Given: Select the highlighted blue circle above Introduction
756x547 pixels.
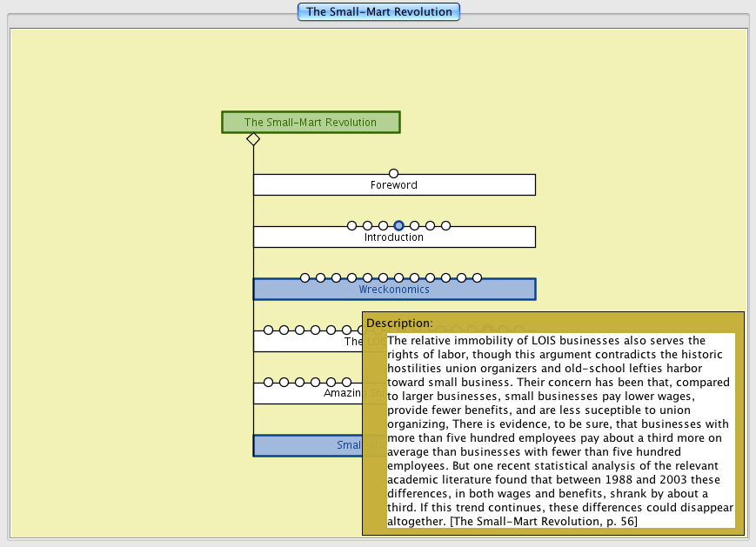Looking at the screenshot, I should coord(398,226).
